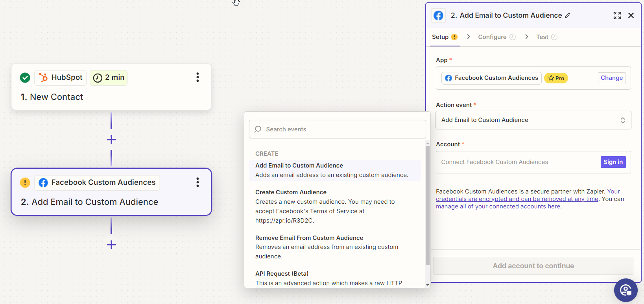The image size is (644, 304).
Task: Click the chevron between Configure and Test
Action: click(x=526, y=37)
